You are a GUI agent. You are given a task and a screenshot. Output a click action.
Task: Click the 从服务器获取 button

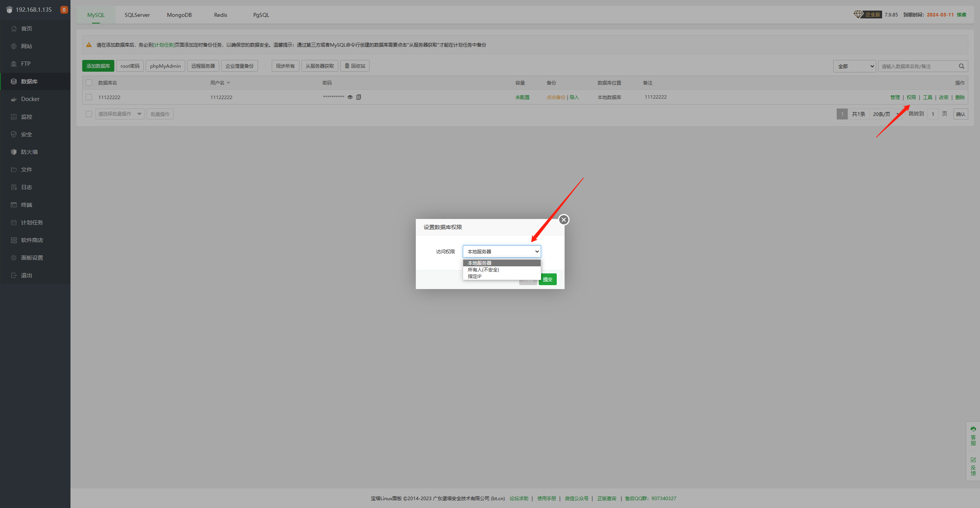(x=320, y=66)
